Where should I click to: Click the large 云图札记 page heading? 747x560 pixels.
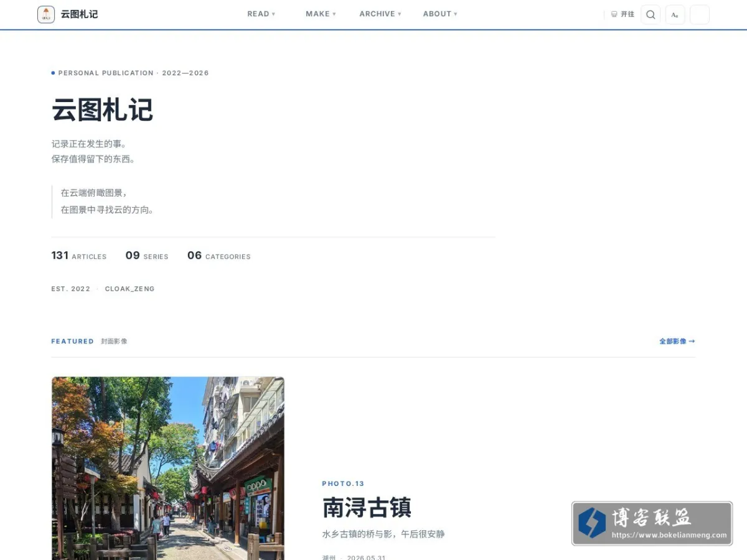102,110
